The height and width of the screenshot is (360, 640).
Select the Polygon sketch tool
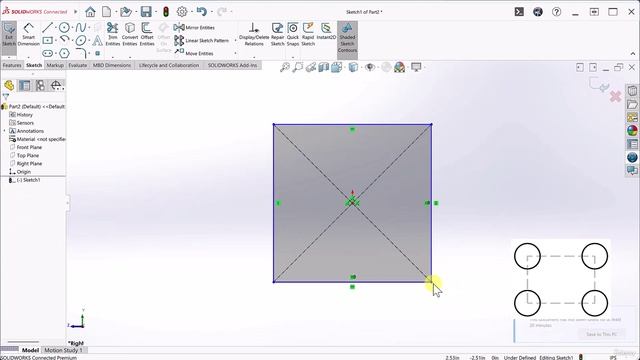[64, 53]
